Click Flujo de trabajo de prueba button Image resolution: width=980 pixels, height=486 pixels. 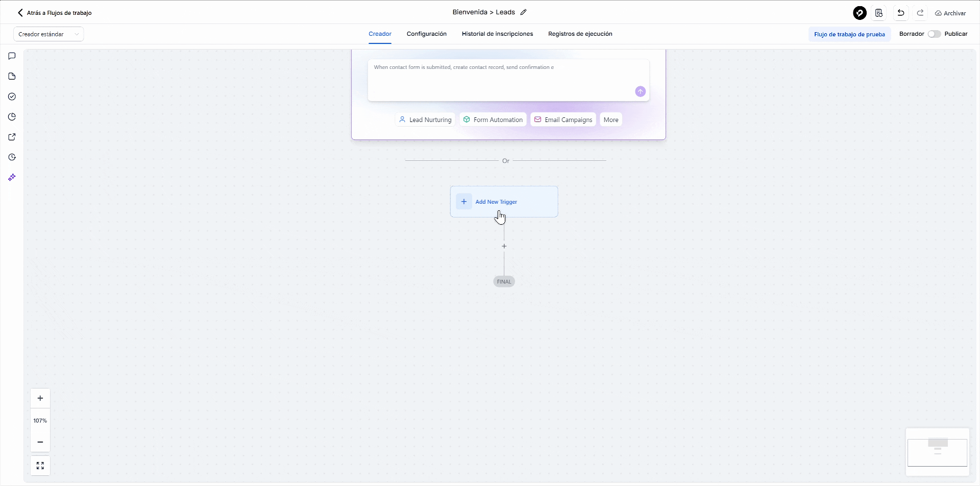(x=849, y=34)
